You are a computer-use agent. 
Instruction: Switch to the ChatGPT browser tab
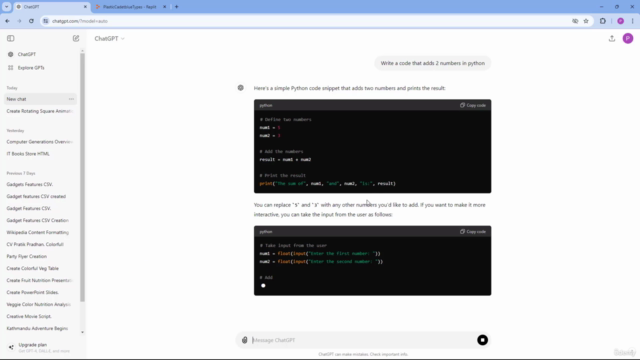pyautogui.click(x=51, y=7)
